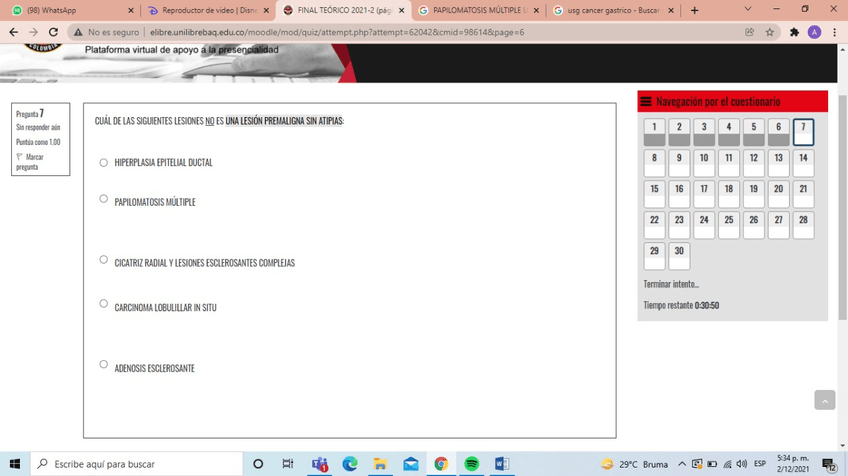Viewport: 848px width, 476px height.
Task: Share this page icon in address bar
Action: click(x=750, y=32)
